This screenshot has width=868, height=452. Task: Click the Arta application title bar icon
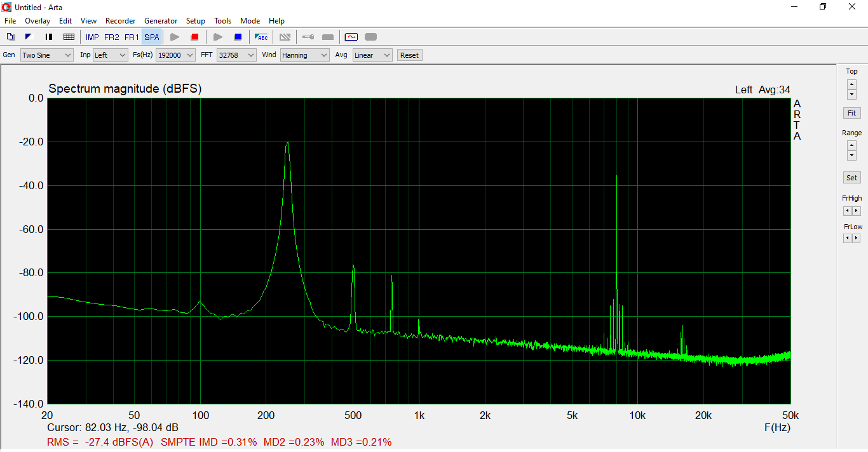point(7,7)
